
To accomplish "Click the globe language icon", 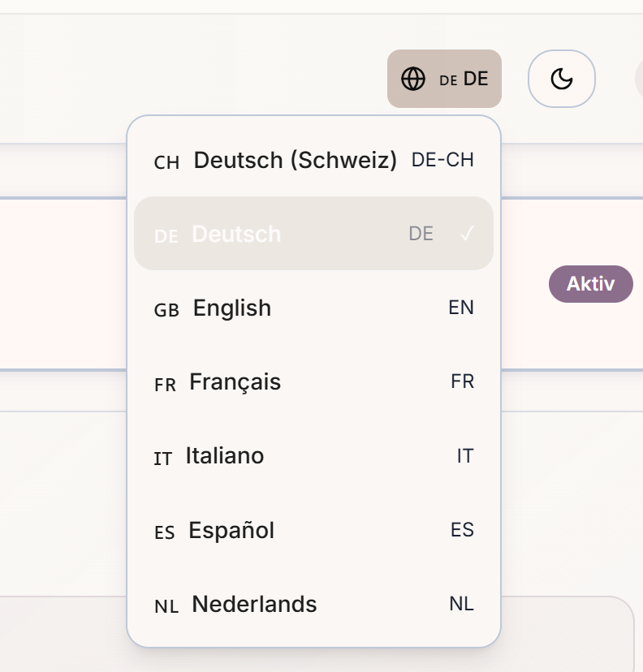I will [413, 79].
